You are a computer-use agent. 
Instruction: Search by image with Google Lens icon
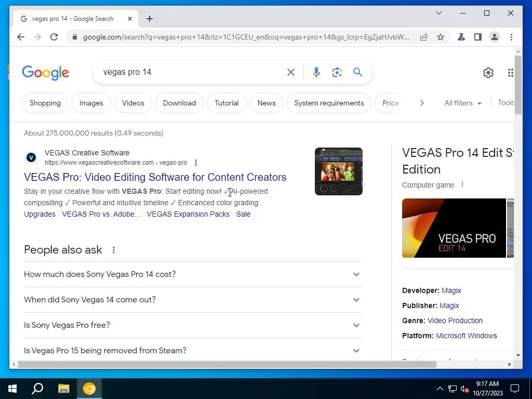tap(337, 72)
